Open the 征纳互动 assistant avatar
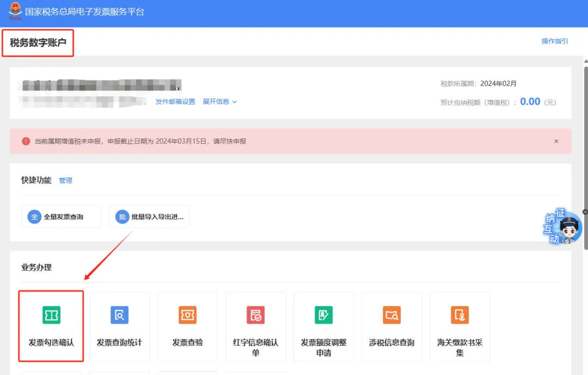The width and height of the screenshot is (588, 375). 563,226
